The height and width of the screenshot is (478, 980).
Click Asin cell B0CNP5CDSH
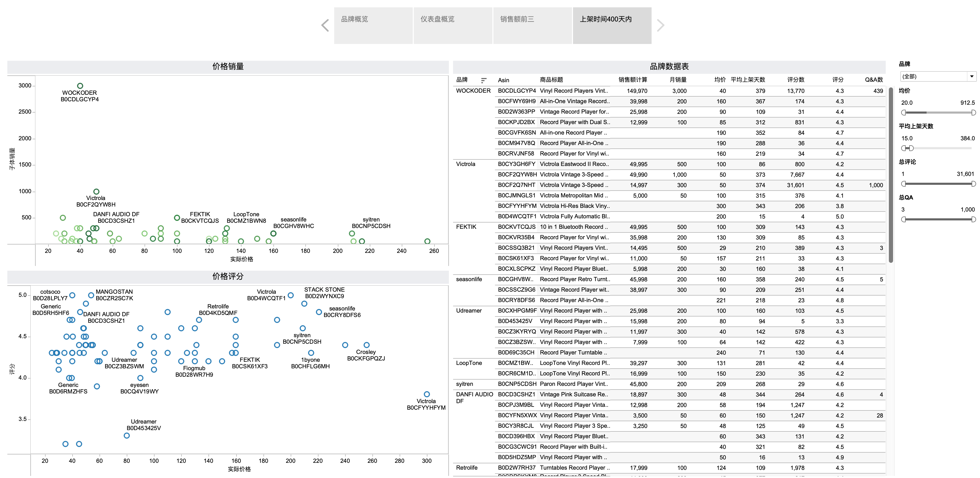pyautogui.click(x=517, y=384)
